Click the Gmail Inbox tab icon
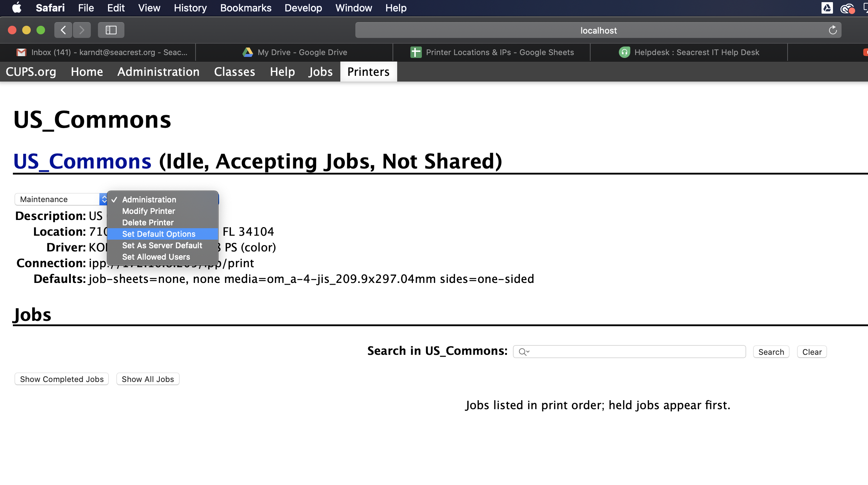Screen dimensions: 868x485 pos(21,52)
